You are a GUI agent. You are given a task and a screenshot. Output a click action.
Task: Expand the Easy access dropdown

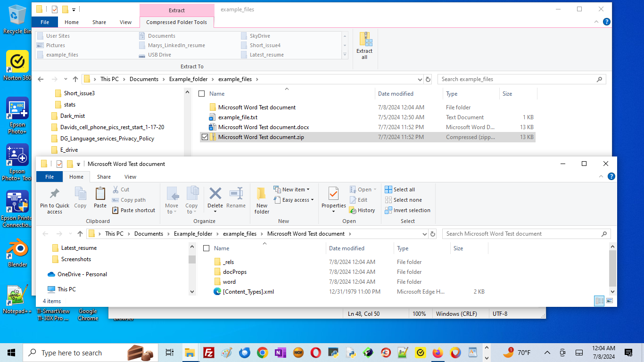coord(296,200)
